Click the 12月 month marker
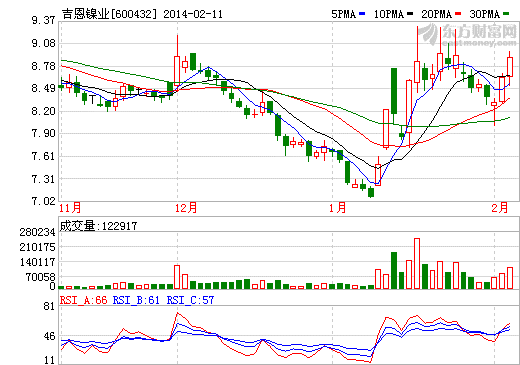The image size is (520, 365). pos(186,208)
